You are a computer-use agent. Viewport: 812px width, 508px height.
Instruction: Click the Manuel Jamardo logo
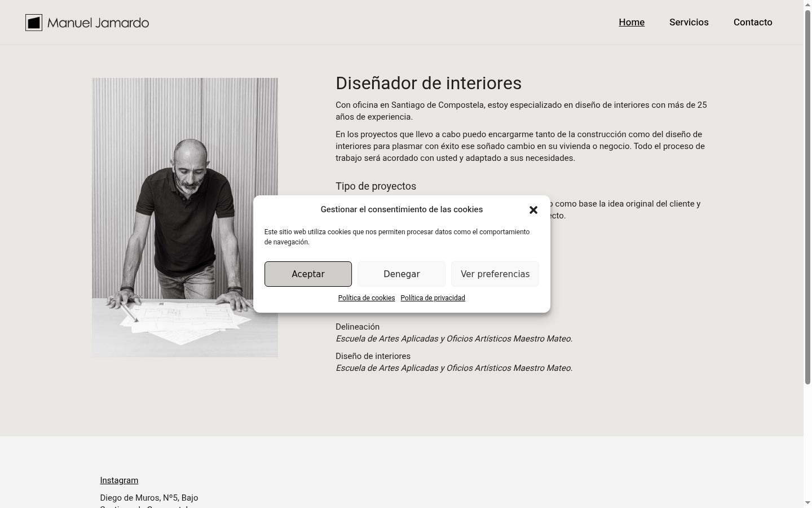click(x=87, y=23)
